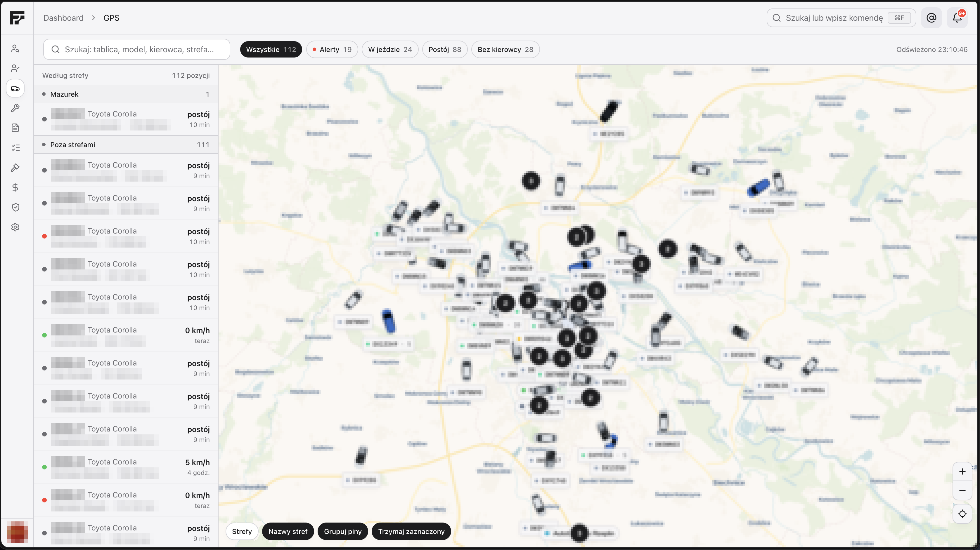Select the Bez kierowcy 28 filter
The width and height of the screenshot is (980, 550).
pos(505,49)
